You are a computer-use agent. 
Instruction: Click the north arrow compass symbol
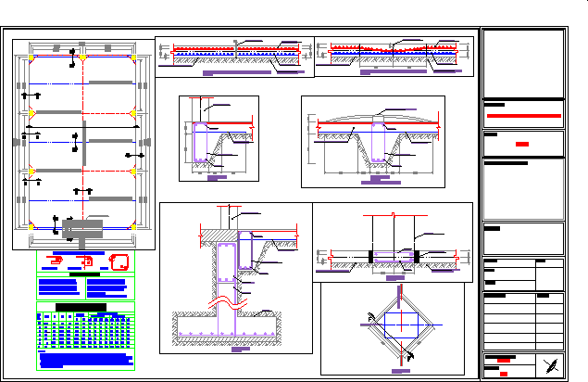[x=552, y=364]
